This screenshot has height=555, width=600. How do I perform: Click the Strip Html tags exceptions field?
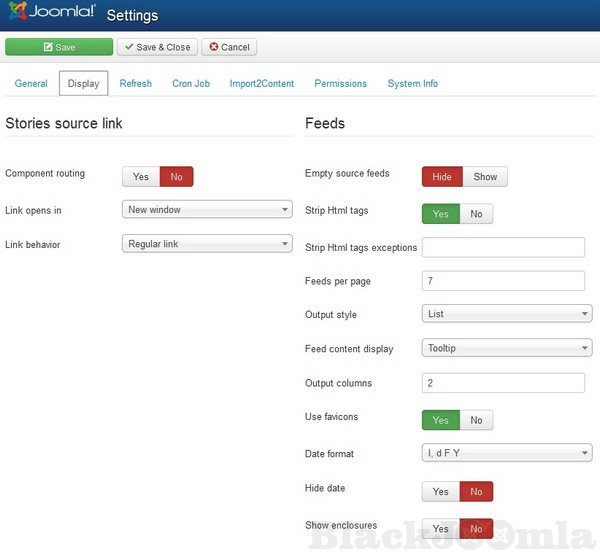click(503, 247)
